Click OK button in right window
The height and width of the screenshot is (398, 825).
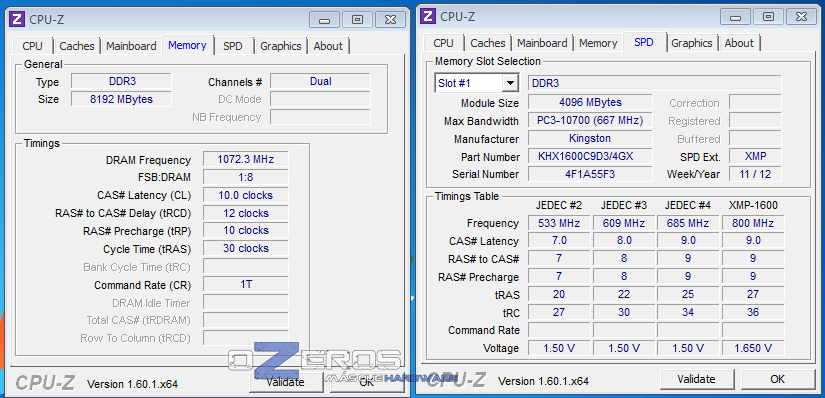click(778, 379)
